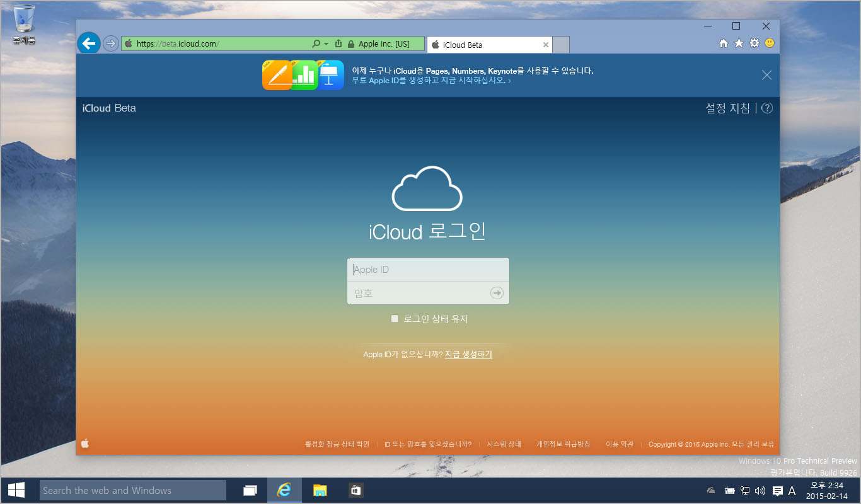Screen dimensions: 861x504
Task: Click the iCloud Beta page title
Action: click(x=109, y=108)
